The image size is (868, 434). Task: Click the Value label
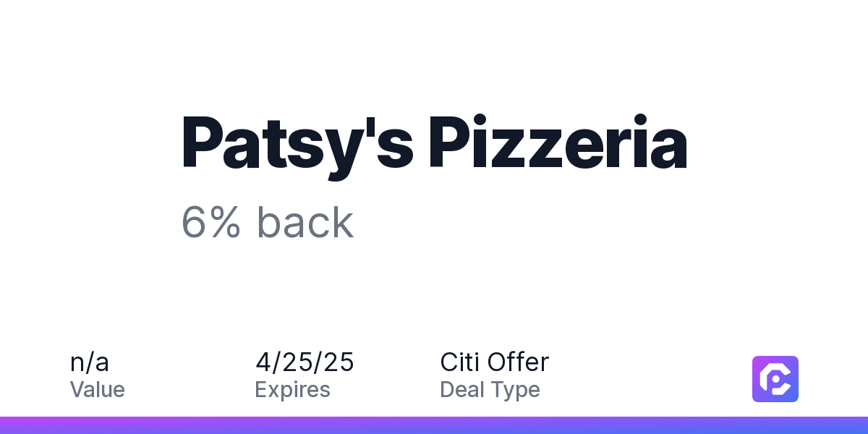[98, 390]
